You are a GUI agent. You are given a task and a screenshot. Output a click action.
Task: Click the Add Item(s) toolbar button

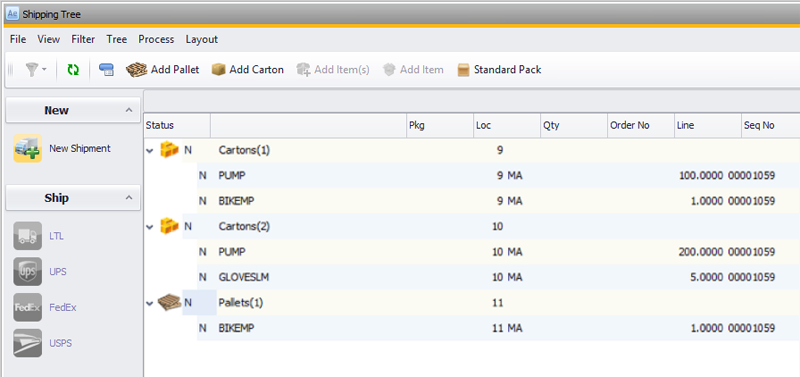(x=333, y=70)
